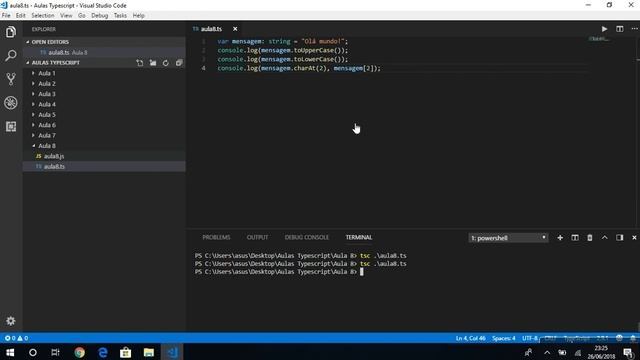The width and height of the screenshot is (640, 360).
Task: Click the New Folder icon in explorer
Action: coord(153,63)
